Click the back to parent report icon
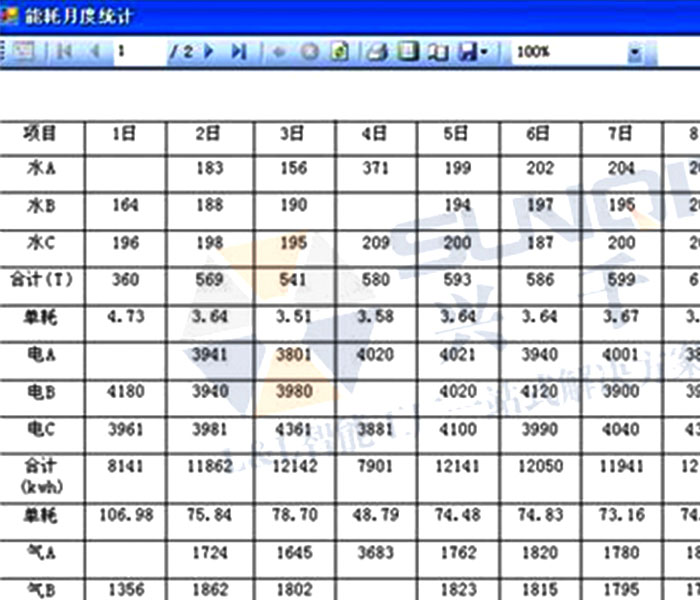Image resolution: width=700 pixels, height=600 pixels. [278, 51]
